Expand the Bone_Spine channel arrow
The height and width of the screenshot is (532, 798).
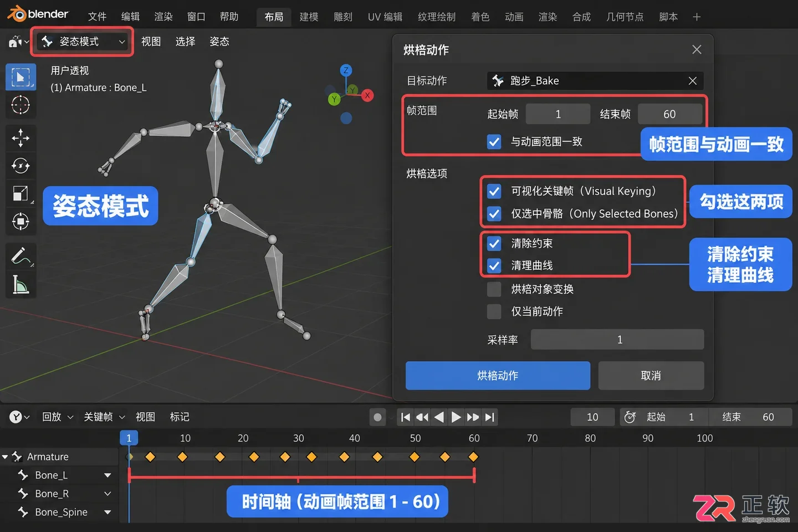[x=108, y=513]
